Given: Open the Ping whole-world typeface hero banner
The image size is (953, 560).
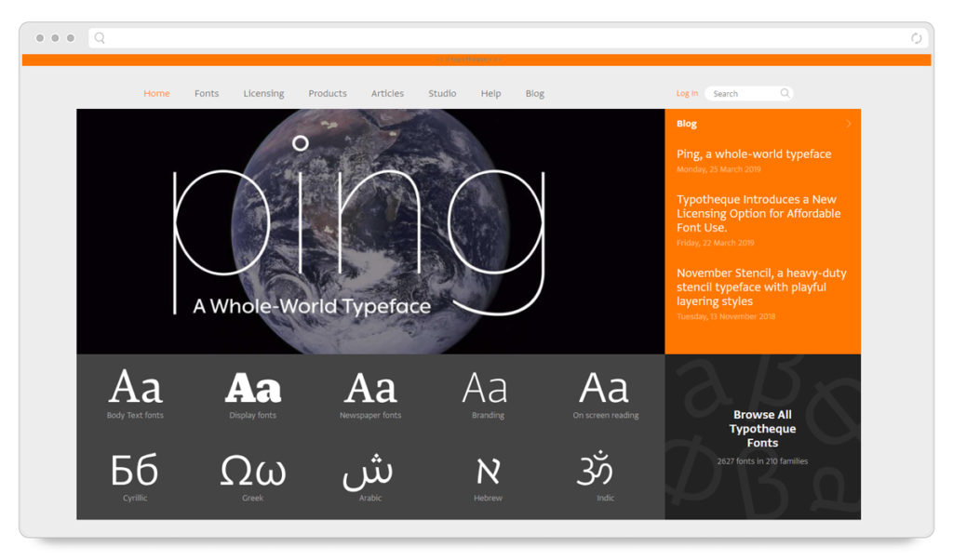Looking at the screenshot, I should pyautogui.click(x=370, y=232).
